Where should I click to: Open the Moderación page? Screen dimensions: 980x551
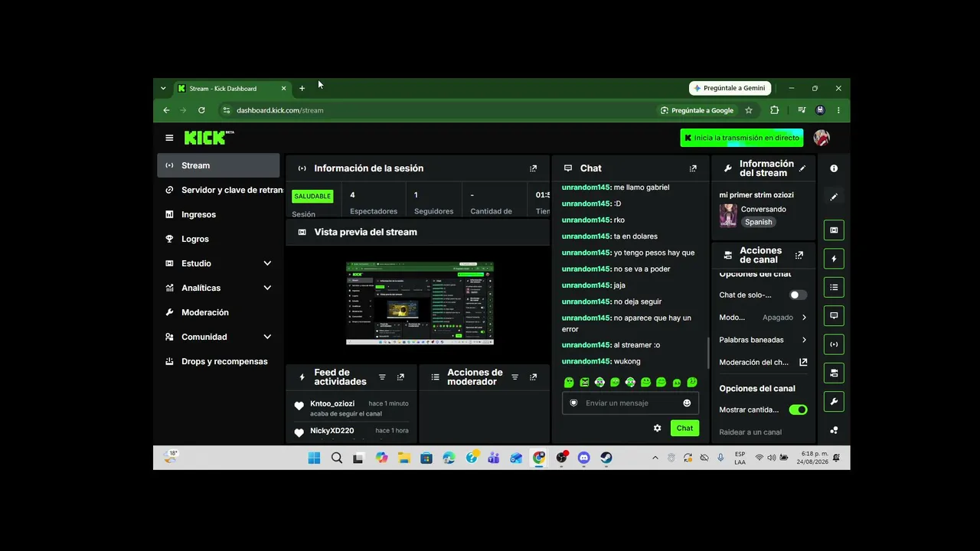[x=218, y=312]
